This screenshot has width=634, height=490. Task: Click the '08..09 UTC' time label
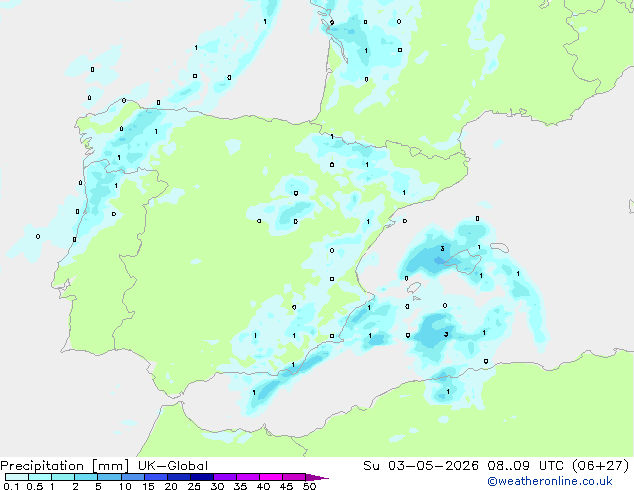click(x=525, y=465)
